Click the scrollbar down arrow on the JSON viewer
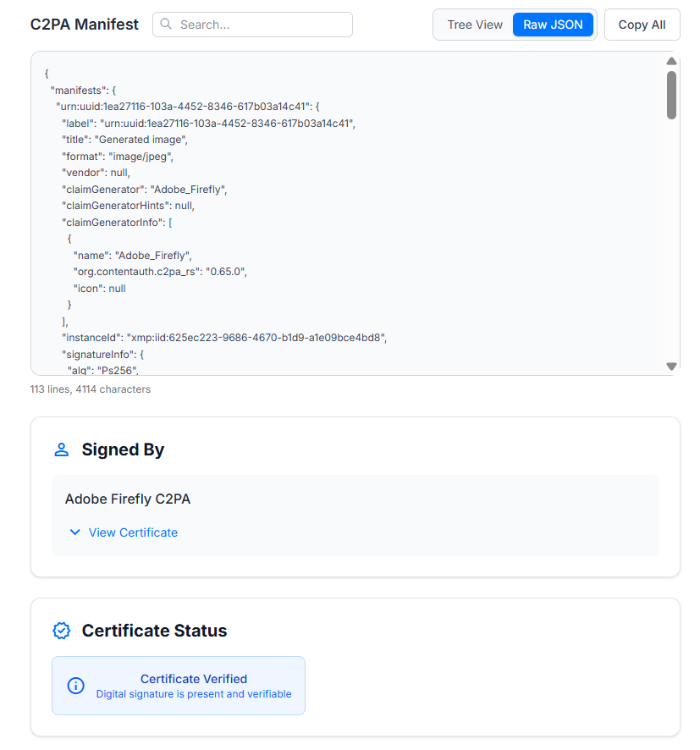Image resolution: width=700 pixels, height=750 pixels. pyautogui.click(x=671, y=366)
